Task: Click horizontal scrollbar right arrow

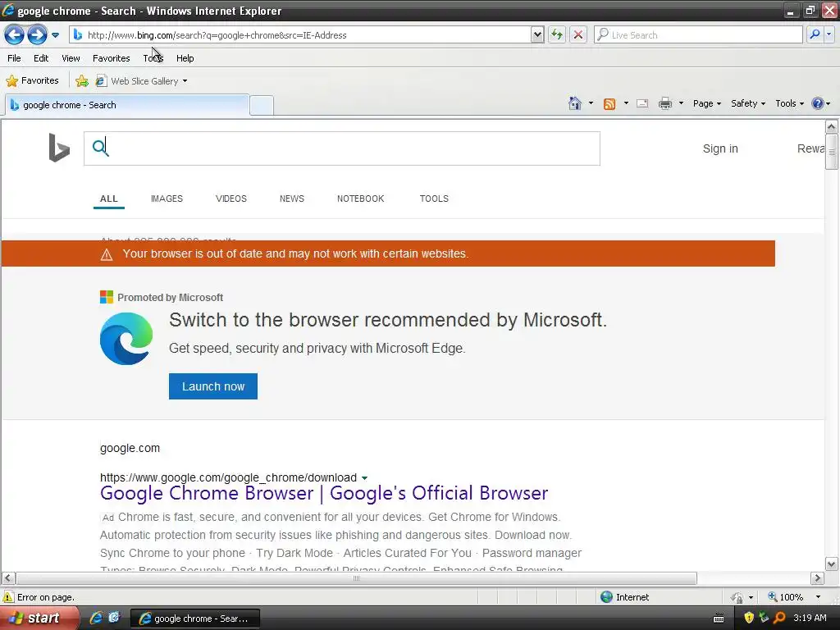Action: tap(817, 578)
